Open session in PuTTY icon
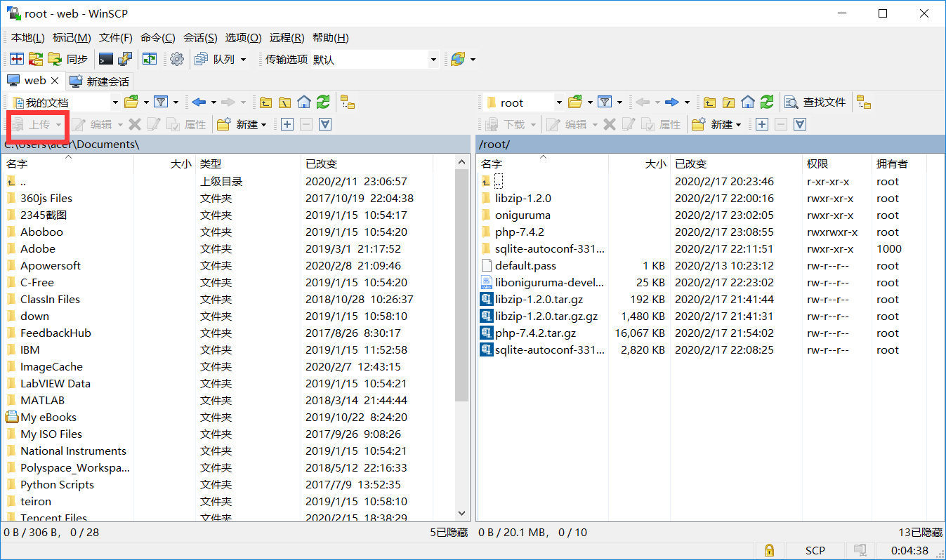 pyautogui.click(x=125, y=60)
